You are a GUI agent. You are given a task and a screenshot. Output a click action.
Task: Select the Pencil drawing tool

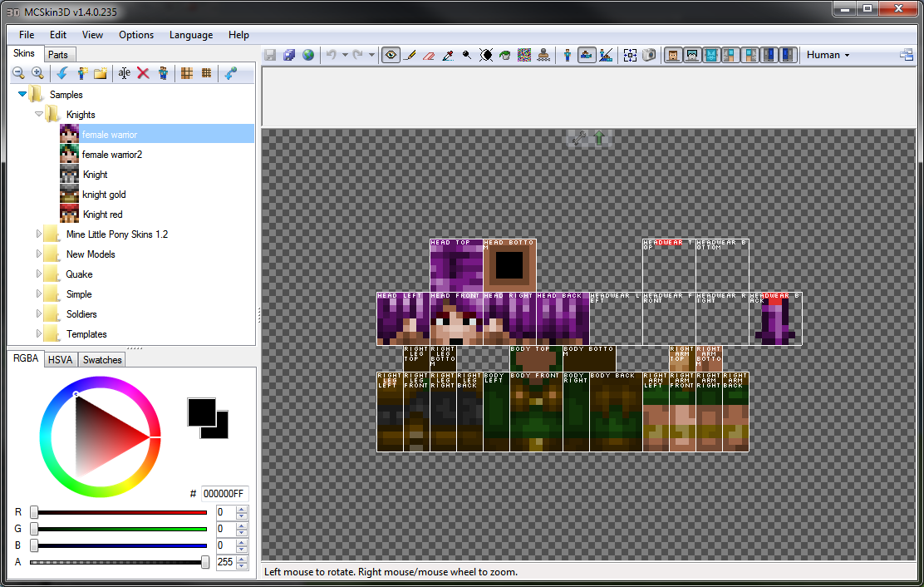coord(410,56)
